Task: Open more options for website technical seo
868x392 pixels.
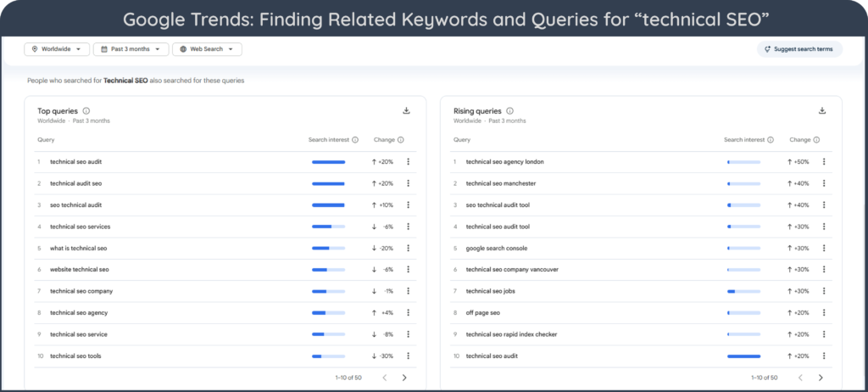Action: coord(408,270)
